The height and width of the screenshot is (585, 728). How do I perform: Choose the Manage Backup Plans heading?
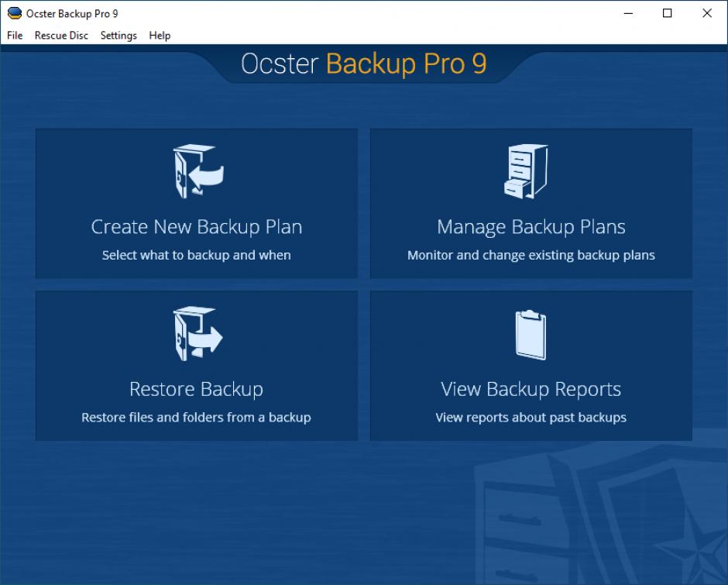pos(531,227)
